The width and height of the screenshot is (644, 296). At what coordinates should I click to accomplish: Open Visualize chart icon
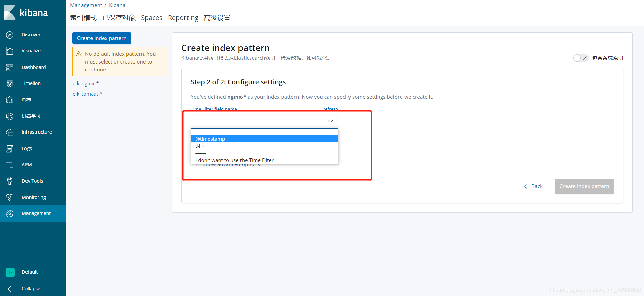10,51
